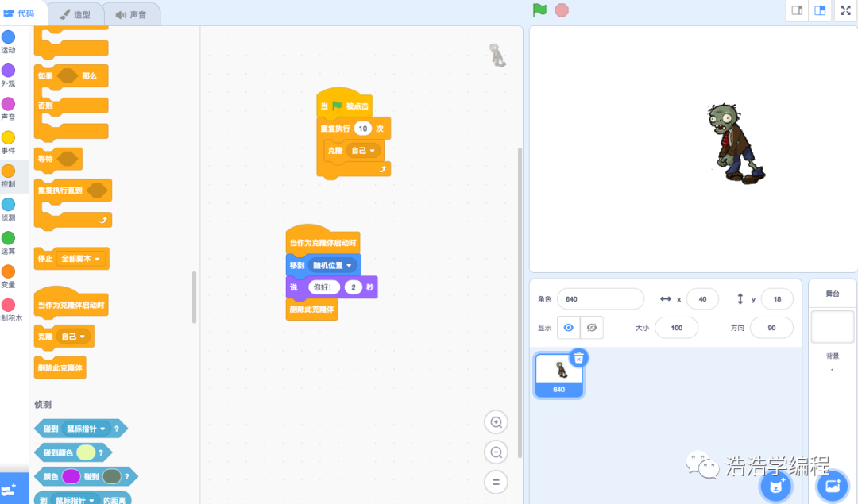The image size is (858, 504).
Task: Select the 640 sprite thumbnail
Action: click(558, 375)
